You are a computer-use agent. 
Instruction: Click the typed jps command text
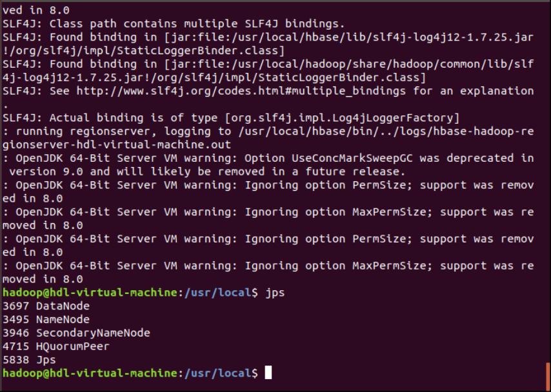(275, 293)
